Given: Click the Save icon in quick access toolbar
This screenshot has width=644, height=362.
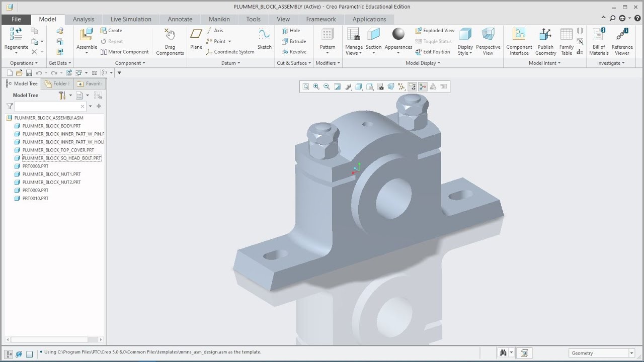Looking at the screenshot, I should point(29,73).
